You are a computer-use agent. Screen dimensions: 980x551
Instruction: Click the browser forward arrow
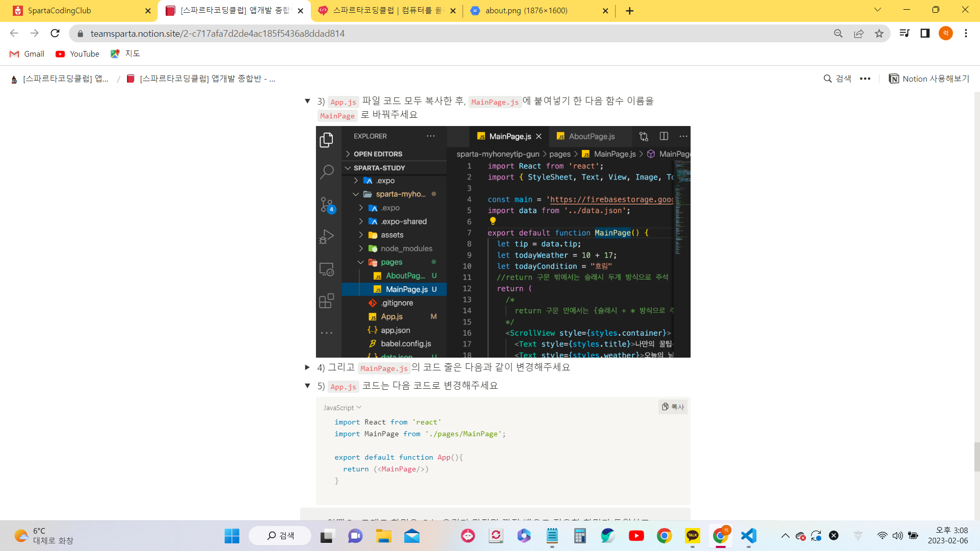(x=34, y=33)
